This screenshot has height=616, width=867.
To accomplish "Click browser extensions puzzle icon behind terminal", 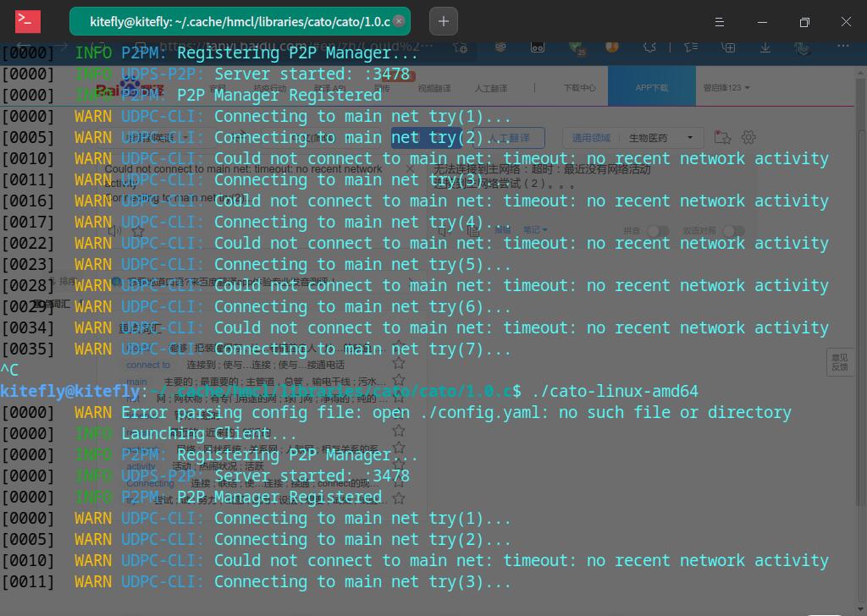I will point(649,47).
